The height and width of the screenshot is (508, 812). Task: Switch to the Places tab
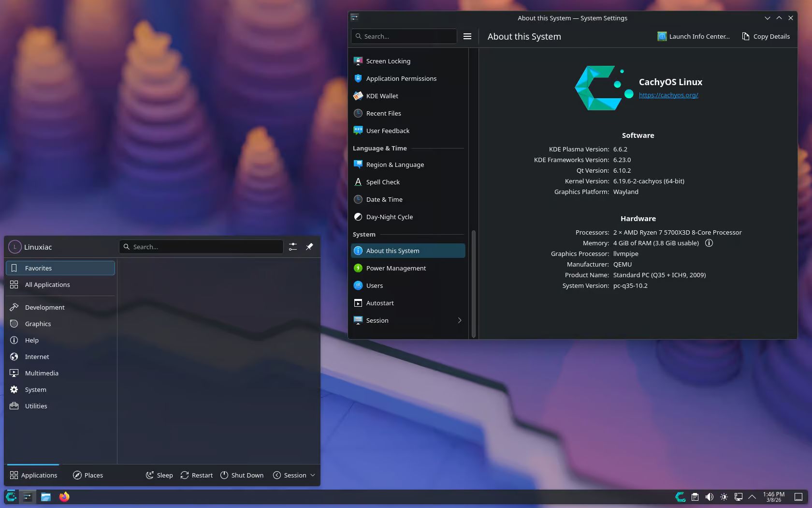(x=88, y=475)
